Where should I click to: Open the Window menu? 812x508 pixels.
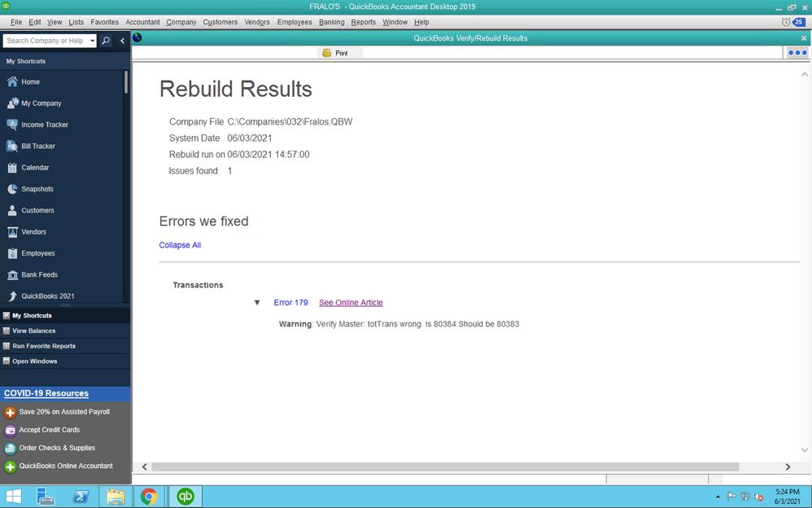point(395,22)
